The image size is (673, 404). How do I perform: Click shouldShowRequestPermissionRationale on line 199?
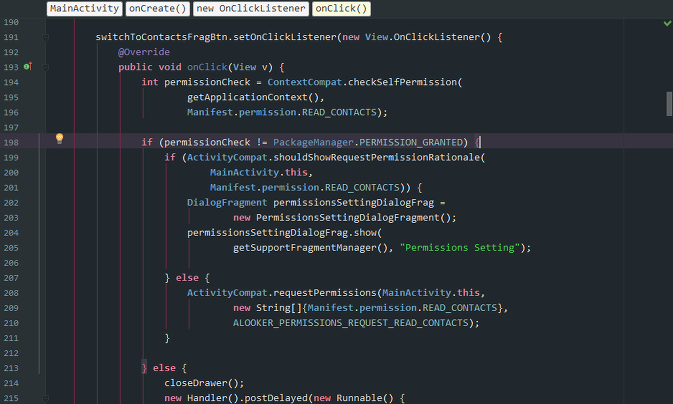376,157
